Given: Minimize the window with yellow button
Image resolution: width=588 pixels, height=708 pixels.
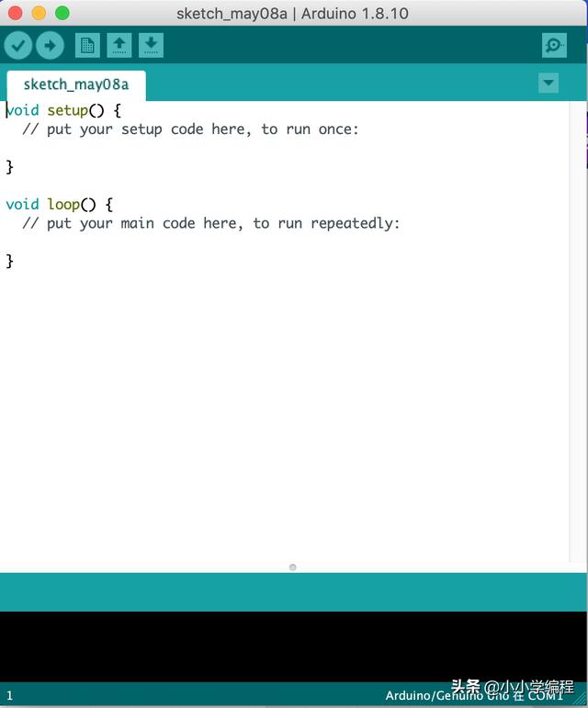Looking at the screenshot, I should click(x=39, y=13).
